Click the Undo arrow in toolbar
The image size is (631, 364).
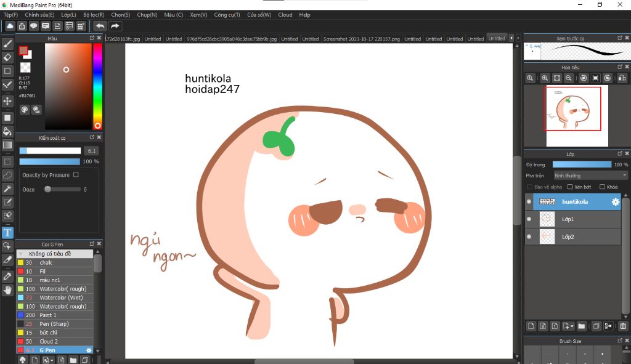tap(100, 26)
